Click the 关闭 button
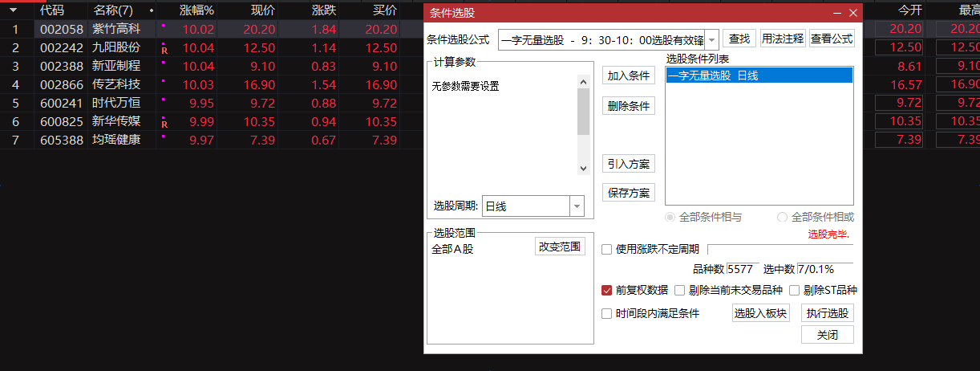 pos(828,335)
